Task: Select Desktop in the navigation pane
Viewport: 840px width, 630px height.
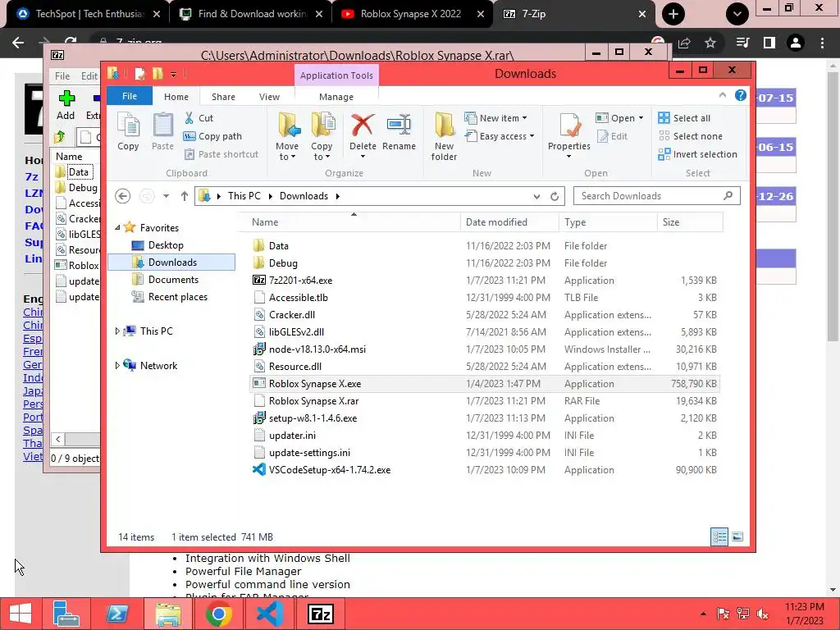Action: [166, 245]
